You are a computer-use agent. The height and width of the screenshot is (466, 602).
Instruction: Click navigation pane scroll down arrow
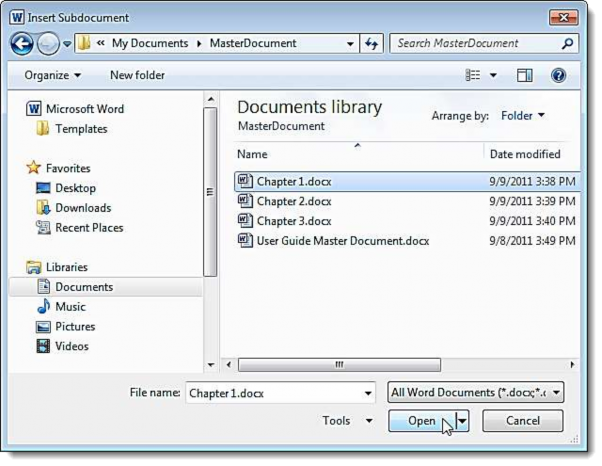pyautogui.click(x=210, y=365)
